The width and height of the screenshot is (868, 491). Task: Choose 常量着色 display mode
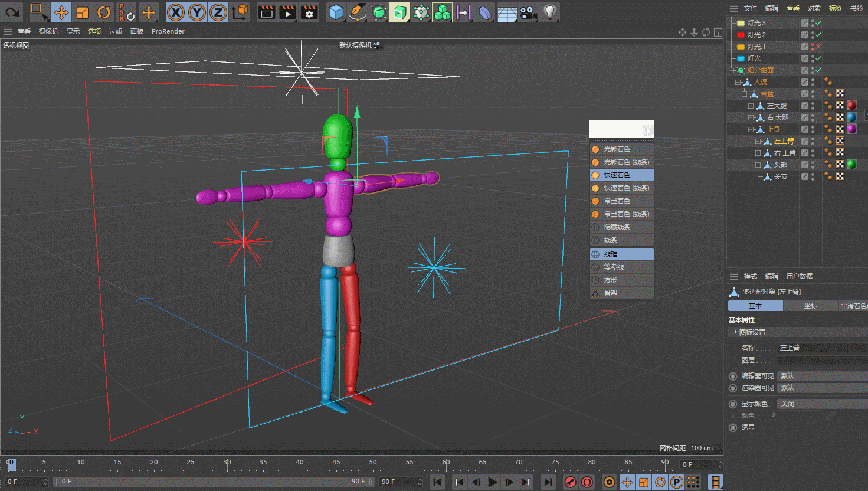point(622,201)
